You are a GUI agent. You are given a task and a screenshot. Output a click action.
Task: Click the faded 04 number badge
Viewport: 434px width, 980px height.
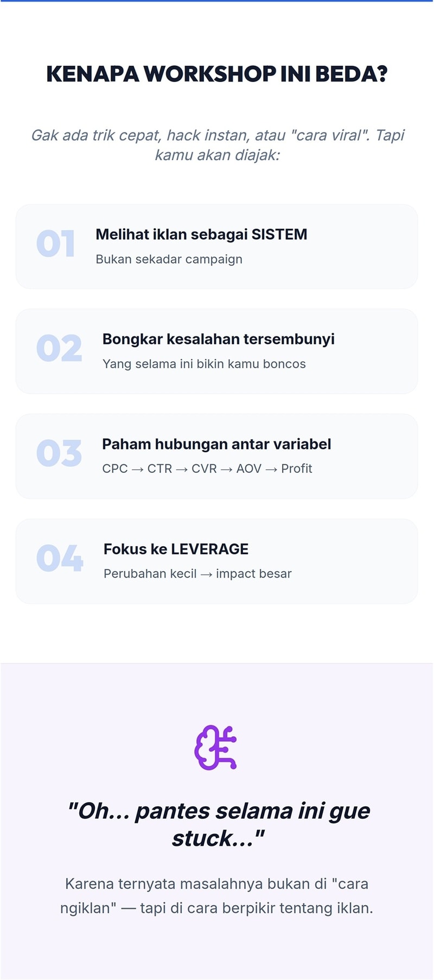click(60, 558)
